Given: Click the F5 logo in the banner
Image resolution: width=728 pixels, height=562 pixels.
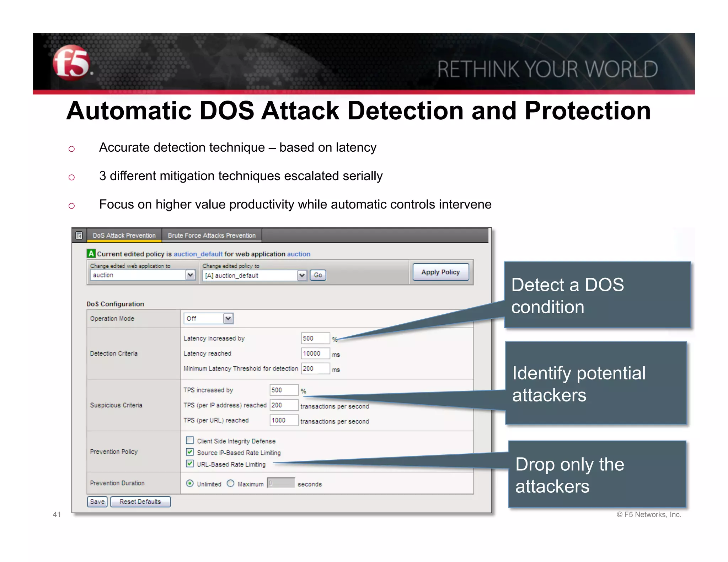Looking at the screenshot, I should click(x=72, y=63).
